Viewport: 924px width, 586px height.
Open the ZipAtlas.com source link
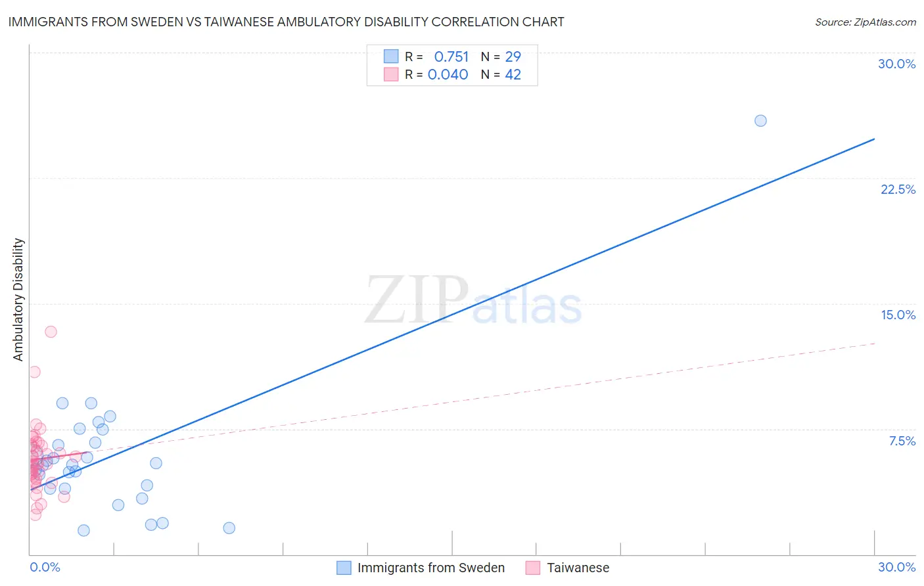click(x=865, y=22)
